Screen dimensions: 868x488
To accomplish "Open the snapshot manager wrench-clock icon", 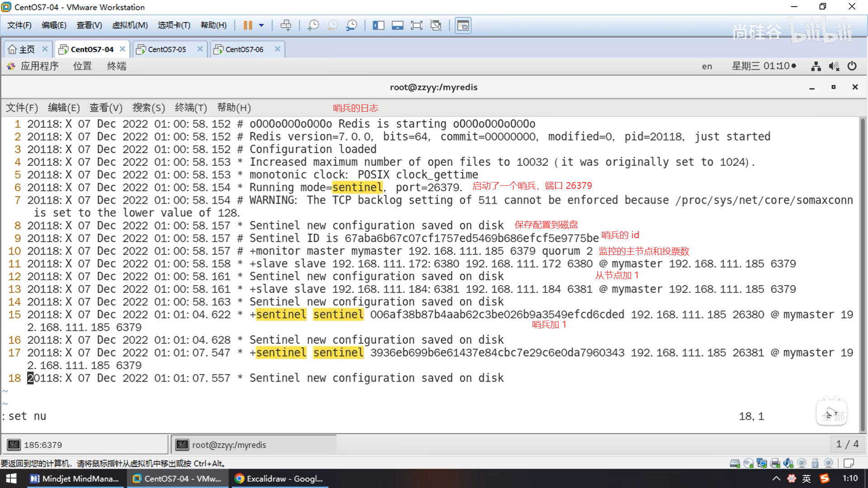I will 351,25.
